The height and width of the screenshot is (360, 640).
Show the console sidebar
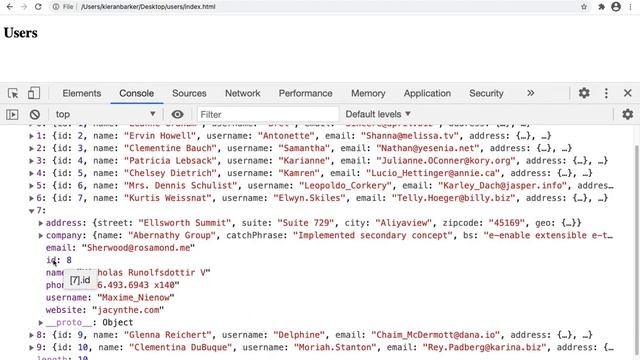pyautogui.click(x=12, y=114)
